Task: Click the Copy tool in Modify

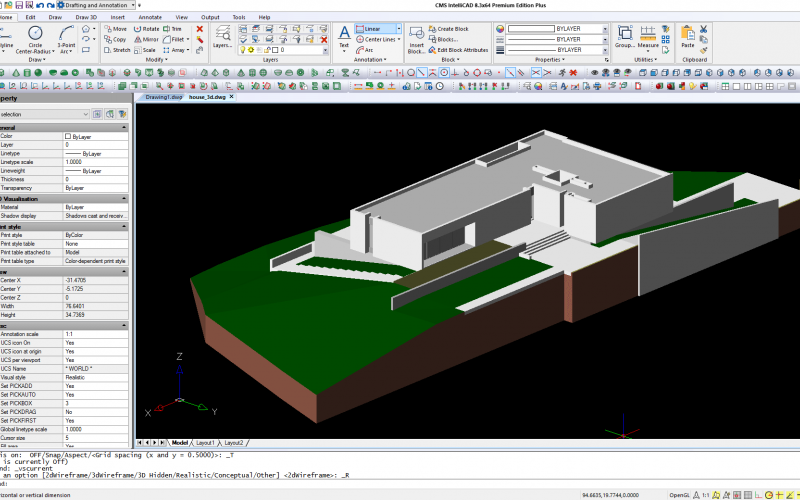Action: click(115, 39)
